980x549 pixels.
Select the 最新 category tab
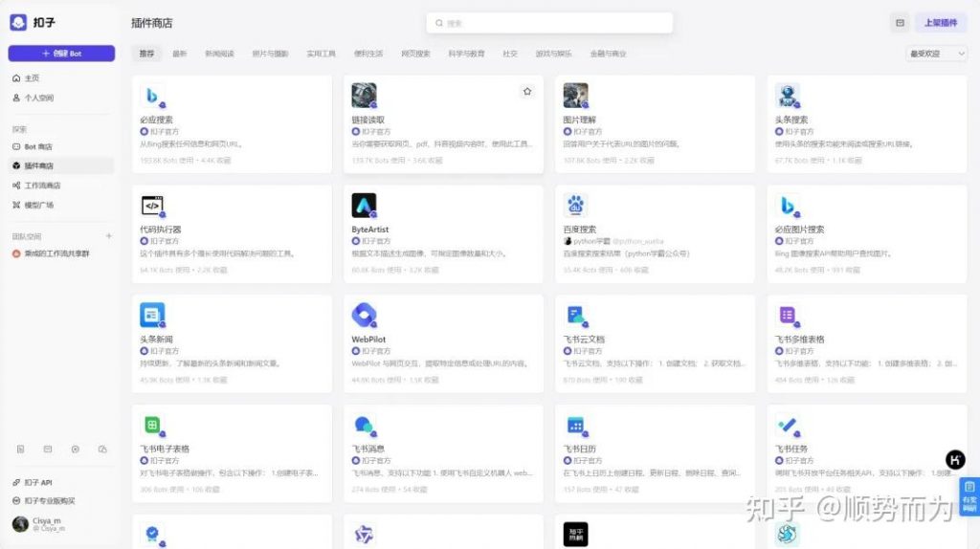coord(180,54)
